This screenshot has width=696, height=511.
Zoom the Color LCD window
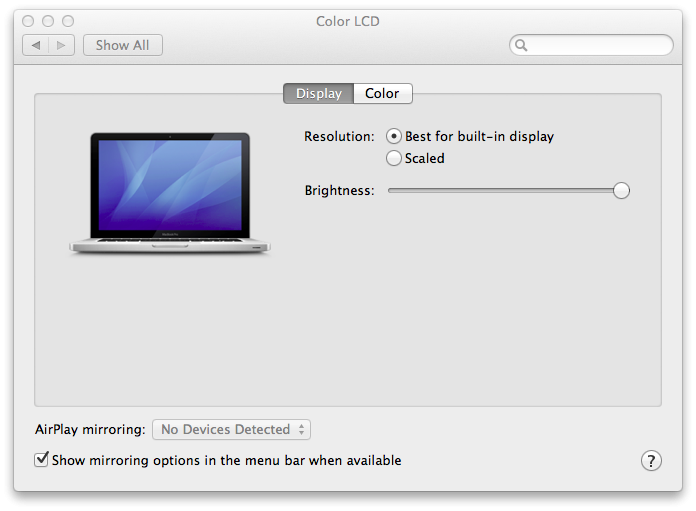coord(68,21)
